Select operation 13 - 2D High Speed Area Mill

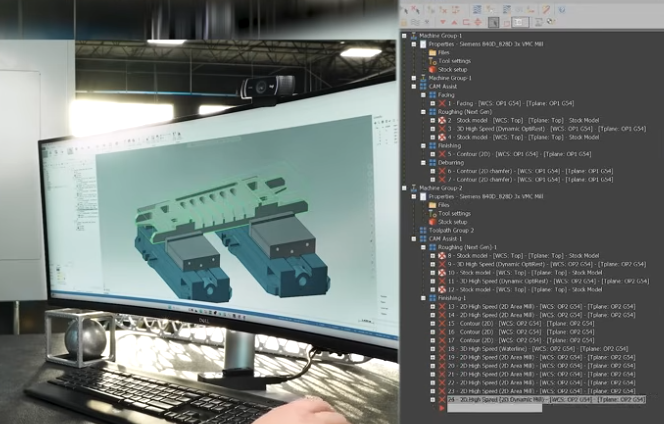541,307
